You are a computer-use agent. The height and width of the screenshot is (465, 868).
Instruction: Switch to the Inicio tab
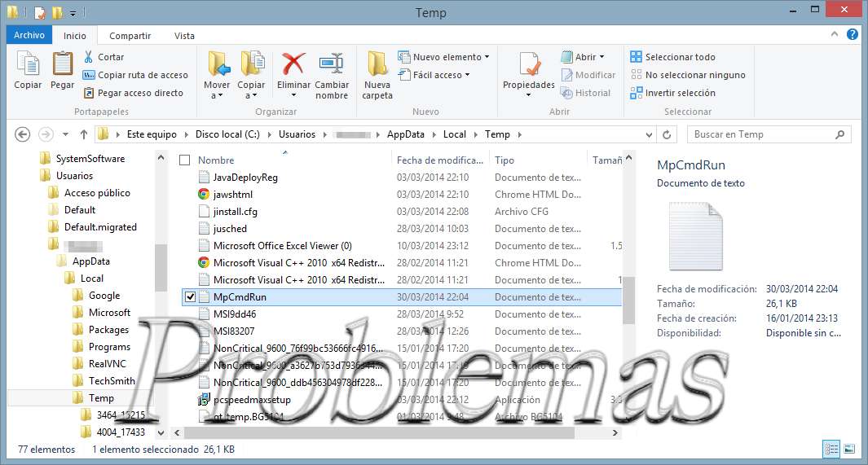click(75, 35)
